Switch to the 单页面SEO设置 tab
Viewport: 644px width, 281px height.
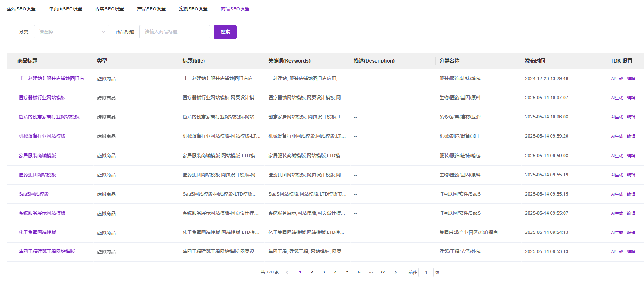click(65, 9)
